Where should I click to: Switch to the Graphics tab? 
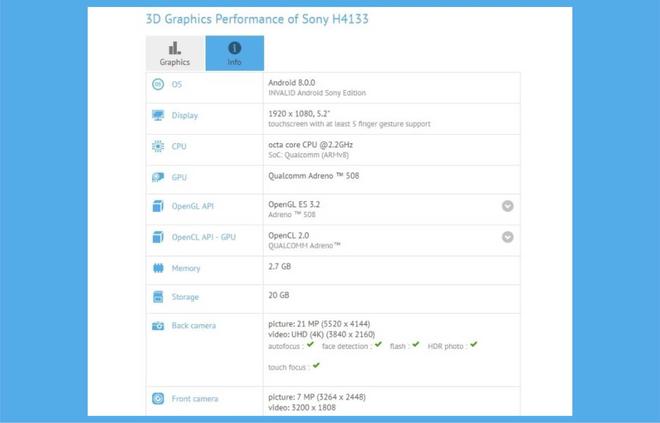click(x=175, y=53)
